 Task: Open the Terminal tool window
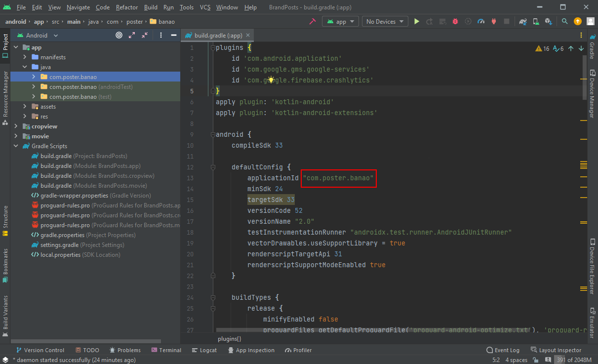[x=165, y=350]
